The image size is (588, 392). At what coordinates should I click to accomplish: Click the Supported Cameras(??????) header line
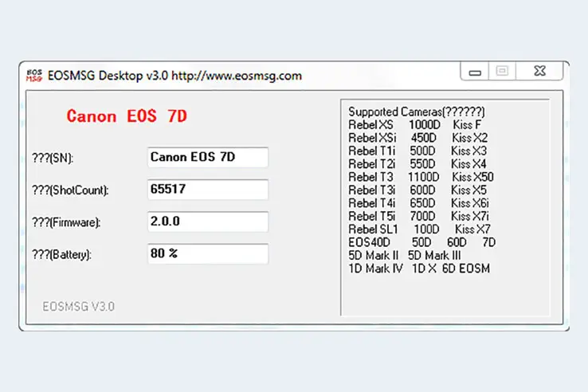pos(417,112)
